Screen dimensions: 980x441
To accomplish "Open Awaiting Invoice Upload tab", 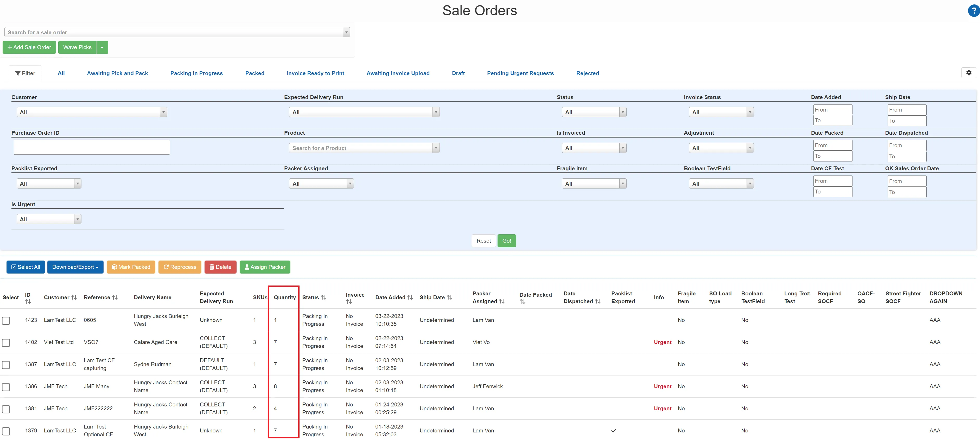I will click(398, 73).
